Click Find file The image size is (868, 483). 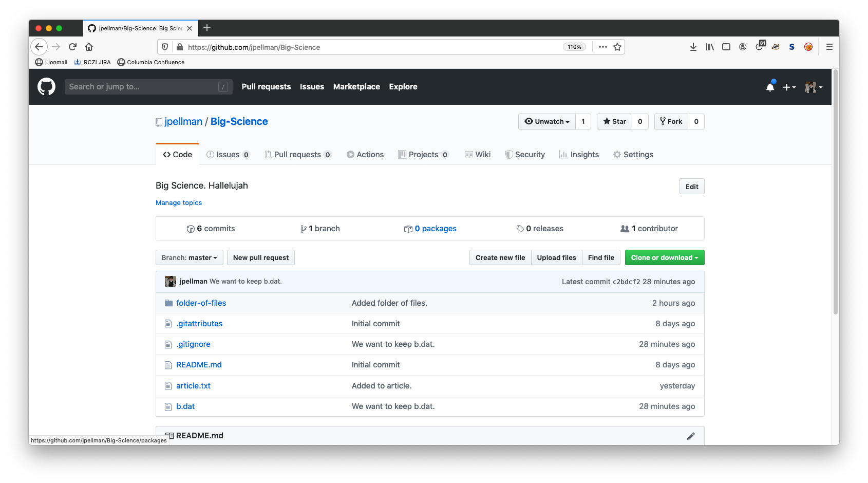point(601,258)
